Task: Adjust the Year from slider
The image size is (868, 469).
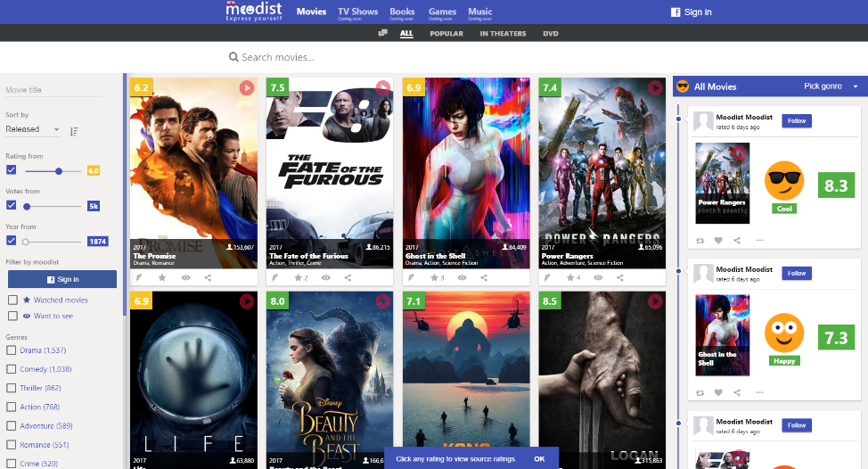Action: [53, 242]
